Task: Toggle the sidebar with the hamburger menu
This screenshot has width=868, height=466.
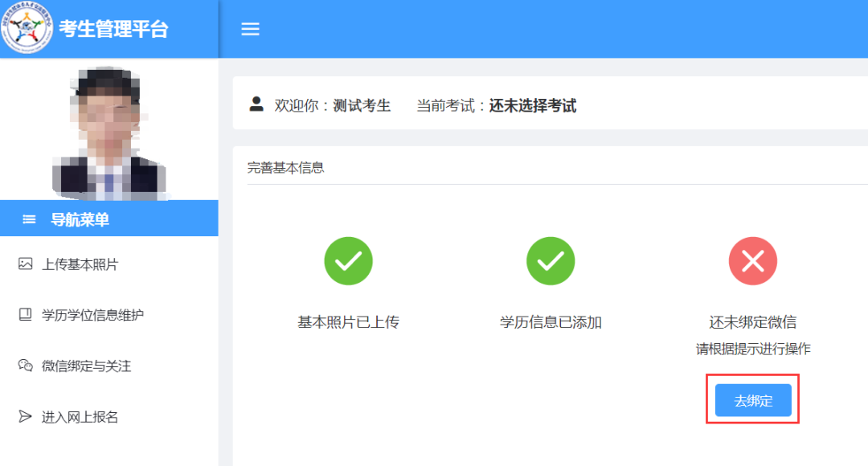Action: point(250,28)
